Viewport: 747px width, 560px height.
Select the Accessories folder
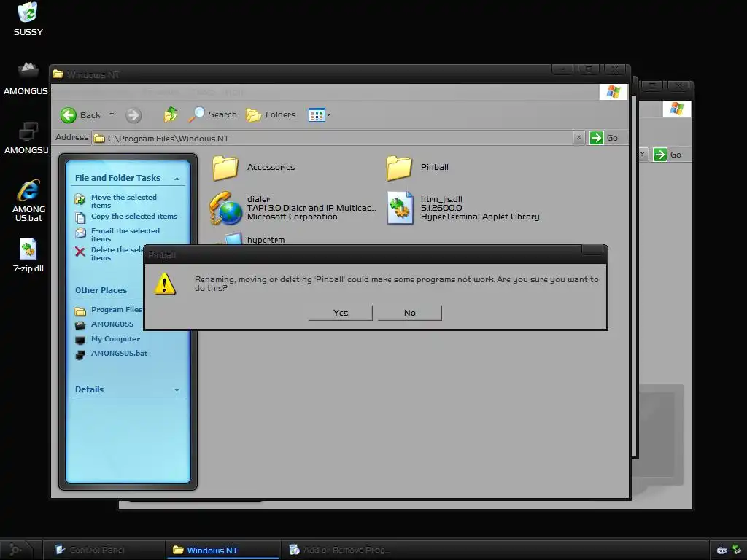(254, 168)
